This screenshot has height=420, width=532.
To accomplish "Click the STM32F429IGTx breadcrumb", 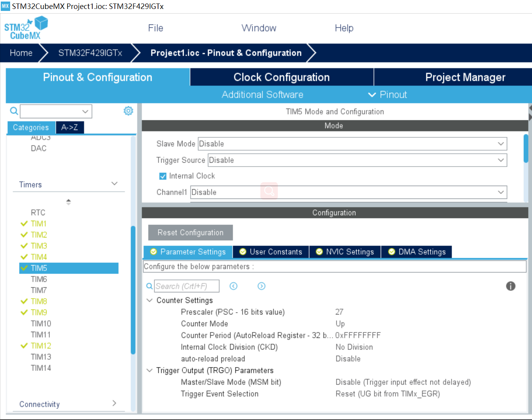I will click(90, 53).
